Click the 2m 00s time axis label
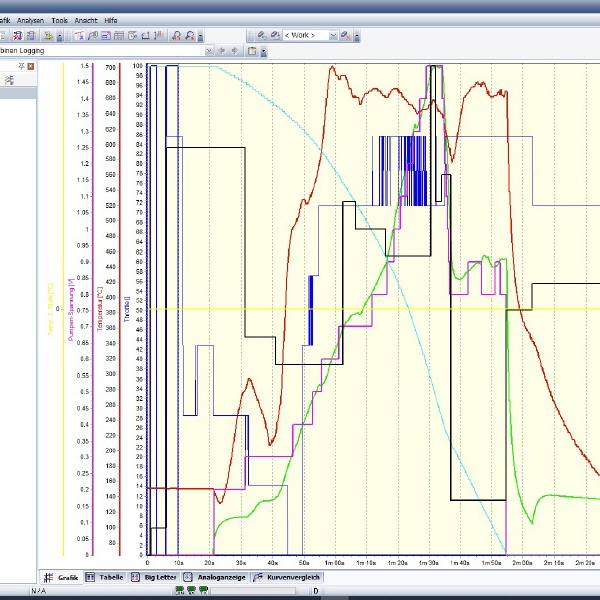 pos(522,563)
